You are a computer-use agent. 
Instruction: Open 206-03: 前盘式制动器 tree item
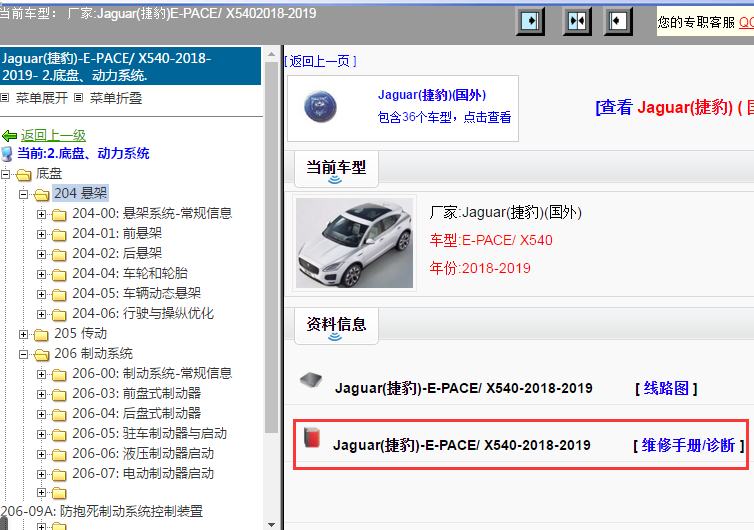pos(137,393)
